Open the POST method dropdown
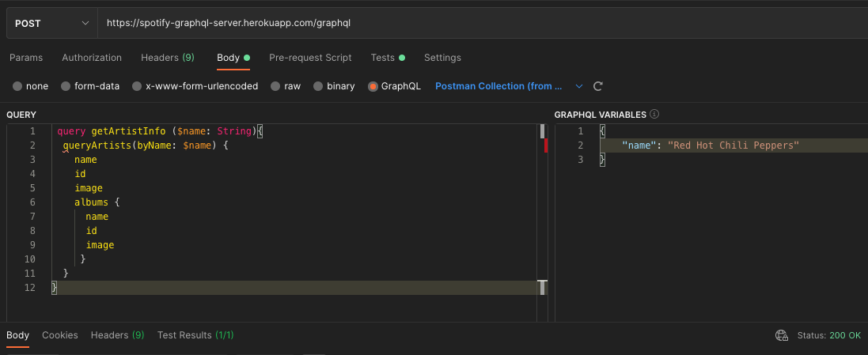The width and height of the screenshot is (868, 355). (x=52, y=23)
